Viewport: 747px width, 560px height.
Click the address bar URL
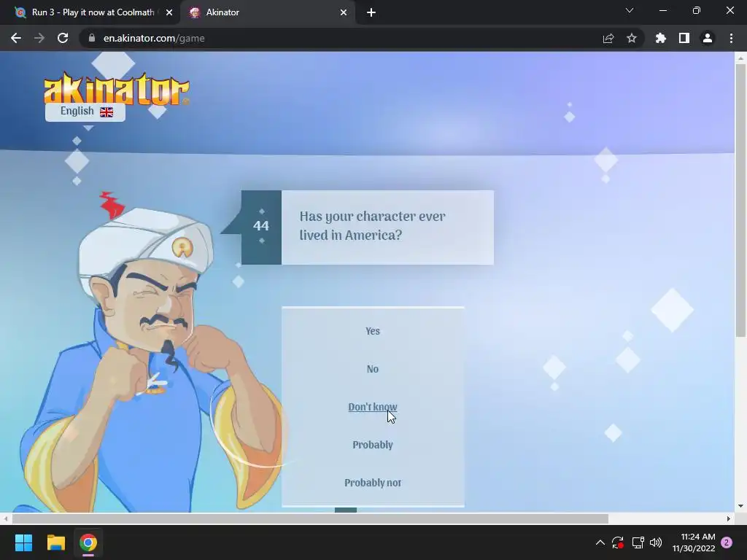[x=154, y=38]
